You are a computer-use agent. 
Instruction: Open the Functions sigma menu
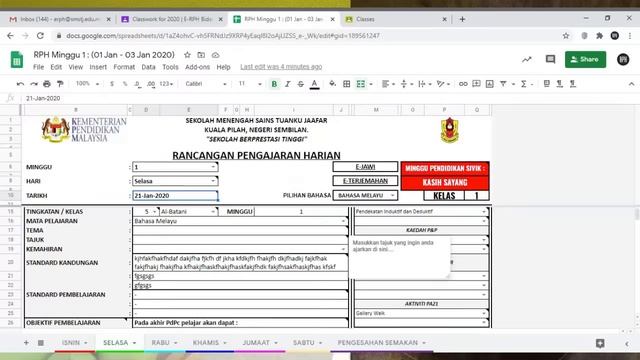tap(524, 84)
